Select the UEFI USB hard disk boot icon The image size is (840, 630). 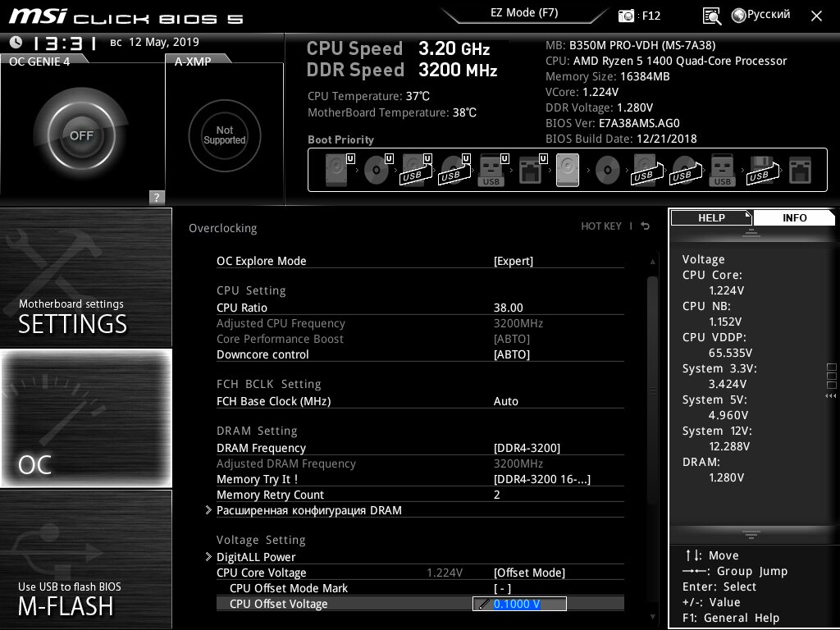pyautogui.click(x=416, y=170)
